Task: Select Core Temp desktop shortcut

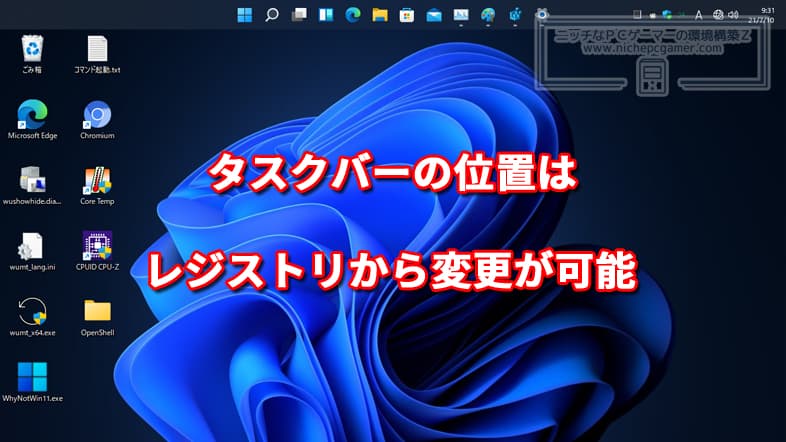Action: 97,185
